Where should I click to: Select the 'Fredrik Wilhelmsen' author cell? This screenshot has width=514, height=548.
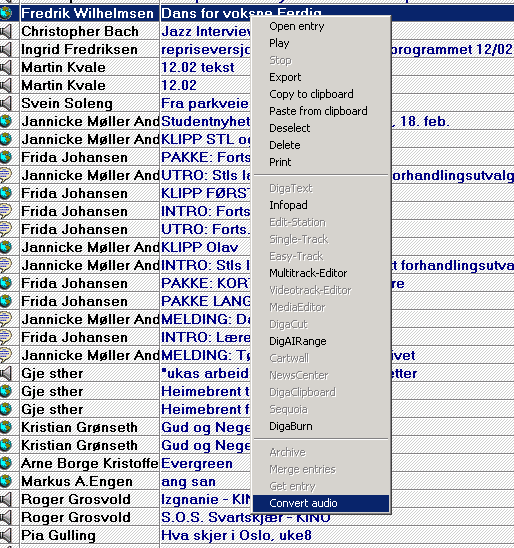[x=90, y=13]
